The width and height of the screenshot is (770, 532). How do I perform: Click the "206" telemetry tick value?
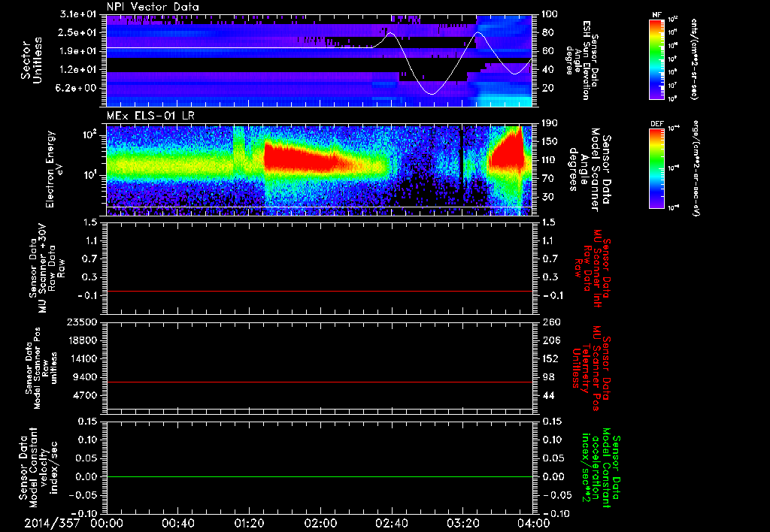[x=550, y=340]
